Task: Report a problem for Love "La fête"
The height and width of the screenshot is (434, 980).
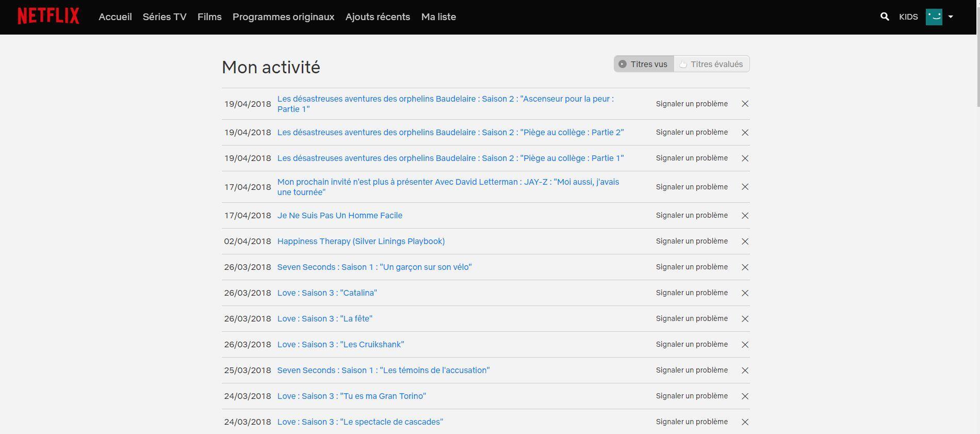Action: click(692, 318)
